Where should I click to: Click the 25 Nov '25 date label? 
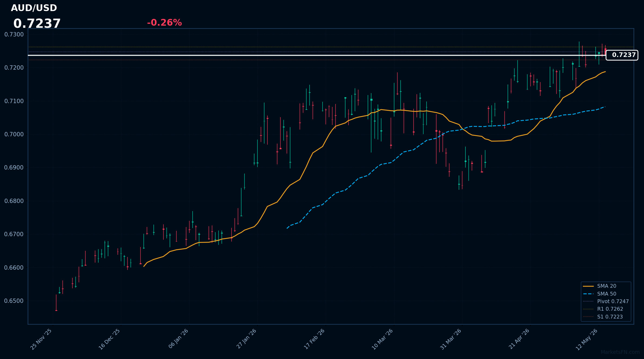click(41, 339)
